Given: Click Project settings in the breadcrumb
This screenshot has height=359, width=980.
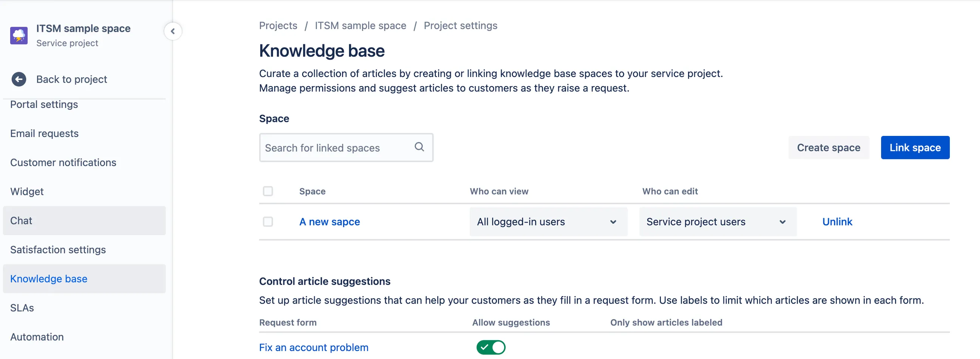Looking at the screenshot, I should coord(460,25).
